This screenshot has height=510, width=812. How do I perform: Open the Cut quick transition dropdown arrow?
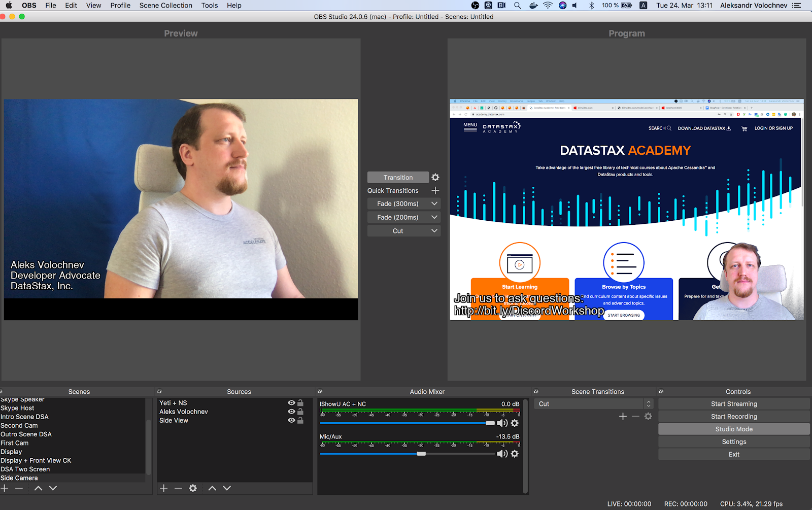[x=434, y=231]
